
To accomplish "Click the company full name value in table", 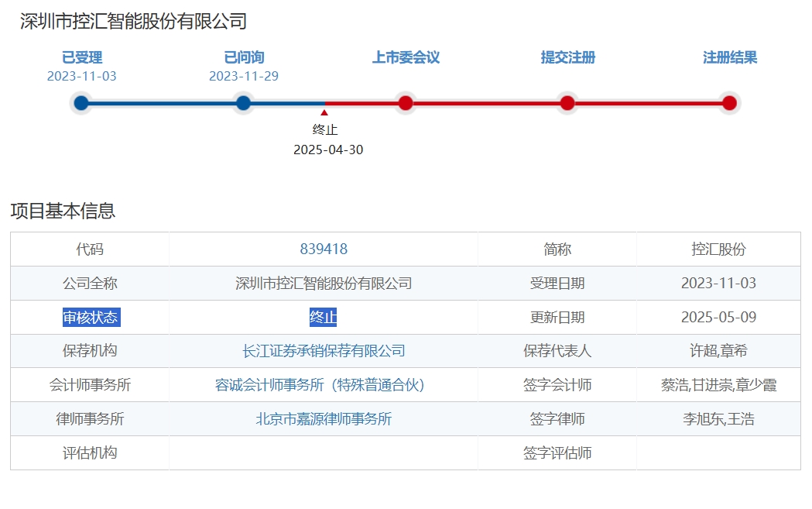I will coord(324,284).
